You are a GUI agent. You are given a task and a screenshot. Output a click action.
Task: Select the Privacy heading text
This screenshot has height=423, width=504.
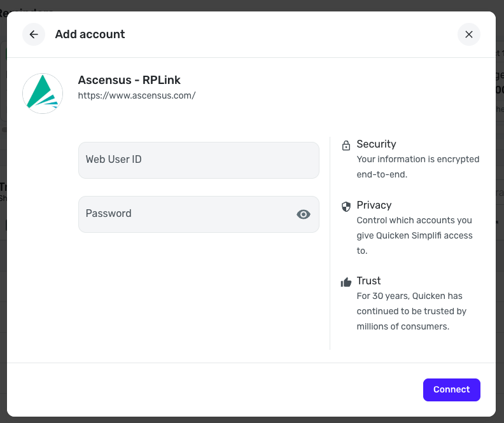tap(374, 205)
